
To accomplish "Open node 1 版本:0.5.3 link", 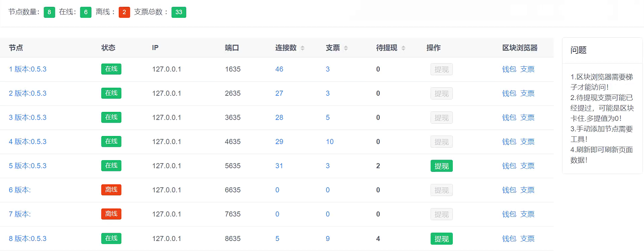I will (28, 69).
